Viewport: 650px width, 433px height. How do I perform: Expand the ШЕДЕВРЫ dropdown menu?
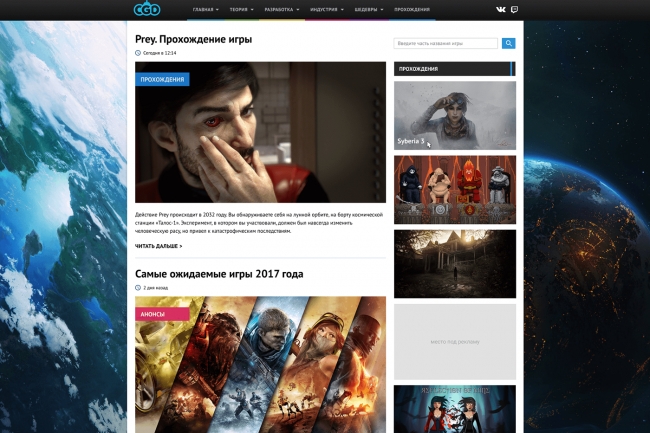coord(369,10)
